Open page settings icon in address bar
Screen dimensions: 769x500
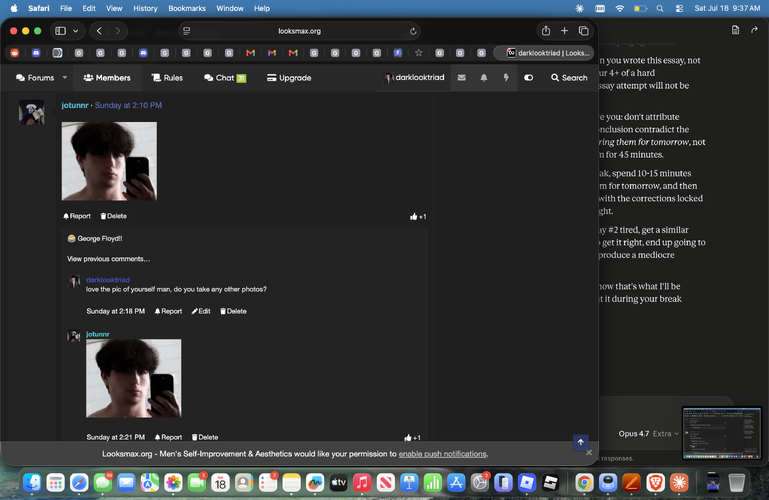point(187,31)
